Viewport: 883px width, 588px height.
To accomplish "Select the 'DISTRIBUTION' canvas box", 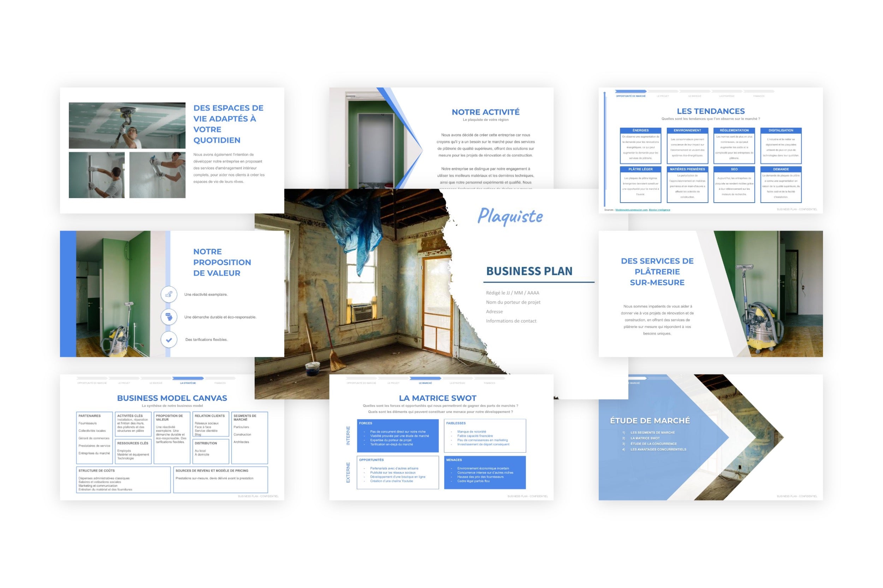I will point(211,451).
